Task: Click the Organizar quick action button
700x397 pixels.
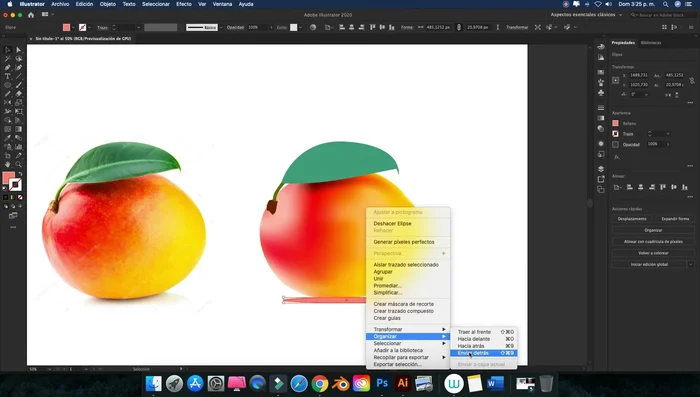Action: coord(653,230)
